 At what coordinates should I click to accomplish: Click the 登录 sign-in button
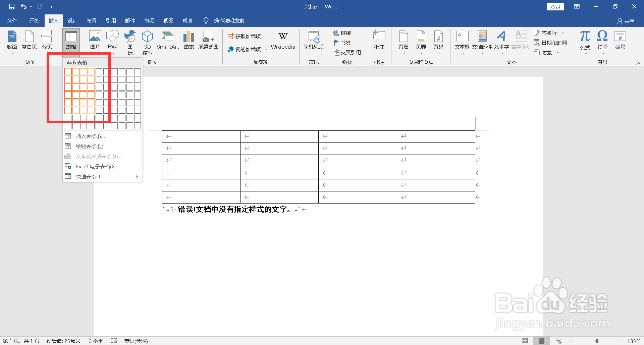click(555, 6)
